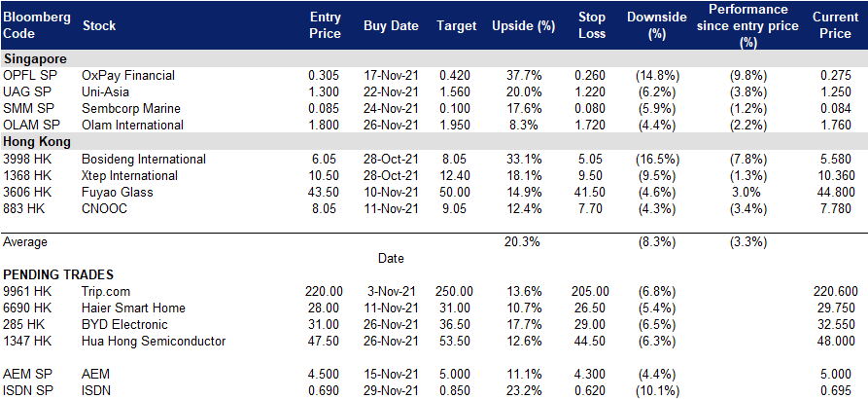Select Uni-Asia downside value (6.2%)
The width and height of the screenshot is (868, 399).
[x=656, y=92]
